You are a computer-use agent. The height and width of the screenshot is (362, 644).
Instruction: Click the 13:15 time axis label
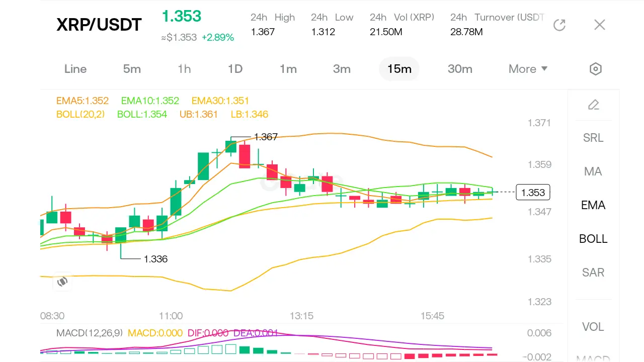click(x=301, y=316)
